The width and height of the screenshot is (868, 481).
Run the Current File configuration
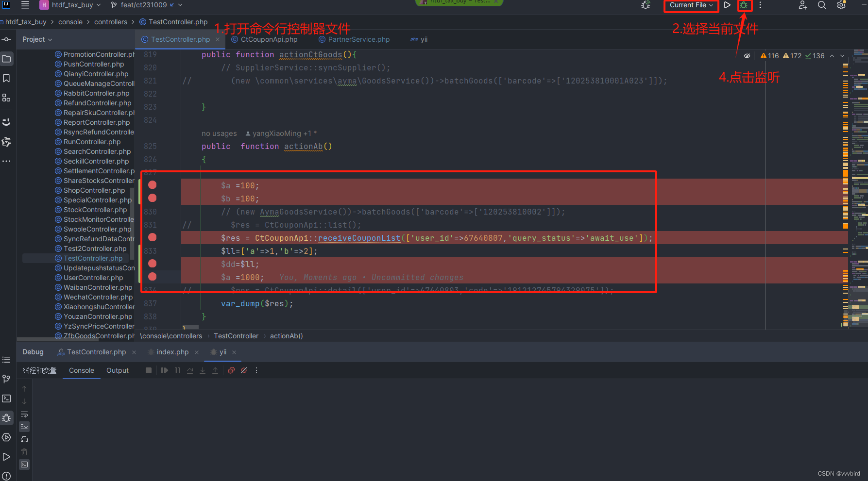click(727, 5)
